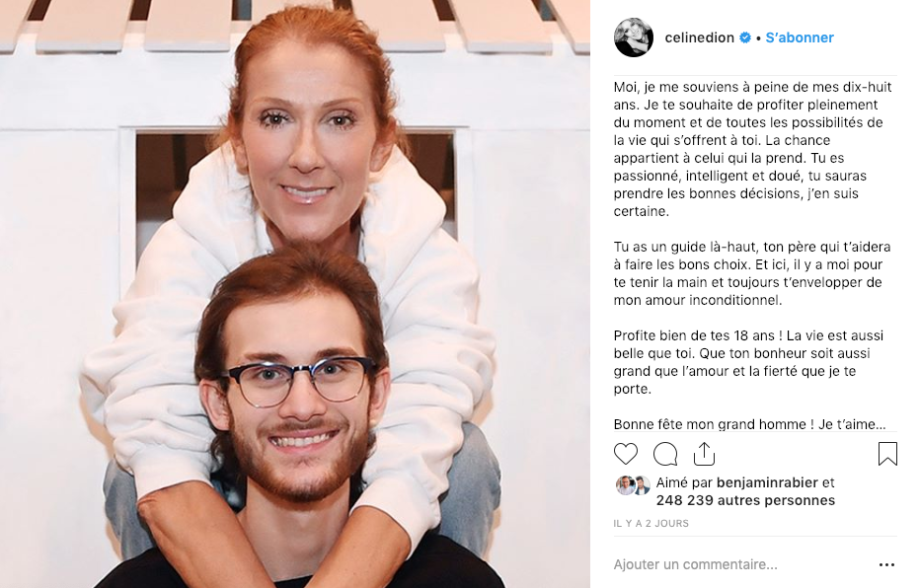Click the small liker avatars beside Aimé par
This screenshot has width=919, height=588.
pyautogui.click(x=633, y=485)
